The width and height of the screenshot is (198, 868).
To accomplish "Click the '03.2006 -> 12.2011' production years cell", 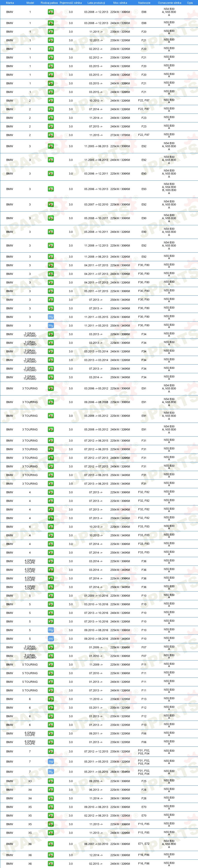I will click(96, 174).
